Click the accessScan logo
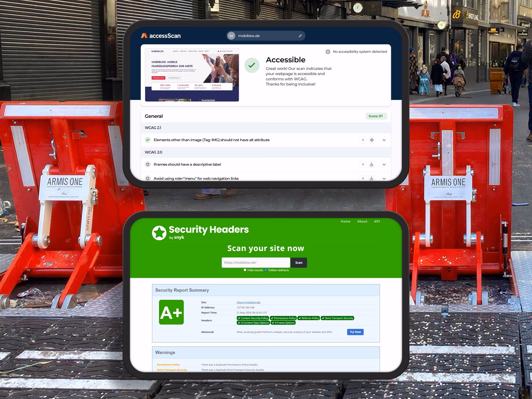The width and height of the screenshot is (532, 399). pyautogui.click(x=161, y=36)
